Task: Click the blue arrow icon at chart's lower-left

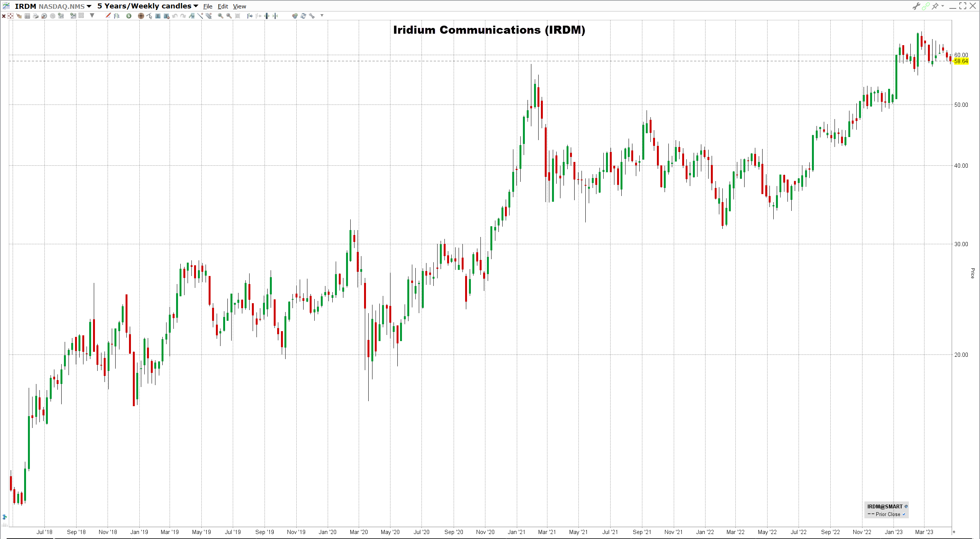Action: 4,517
